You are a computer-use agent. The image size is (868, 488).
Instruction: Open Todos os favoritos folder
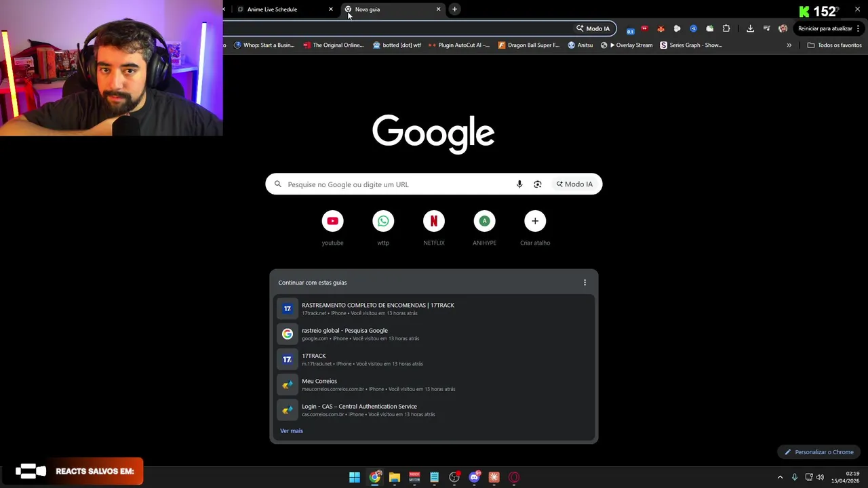pyautogui.click(x=834, y=45)
